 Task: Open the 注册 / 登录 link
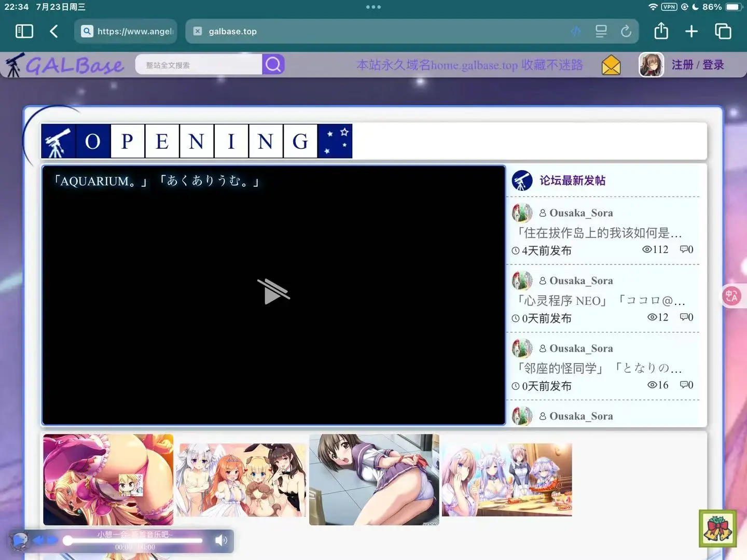tap(698, 65)
